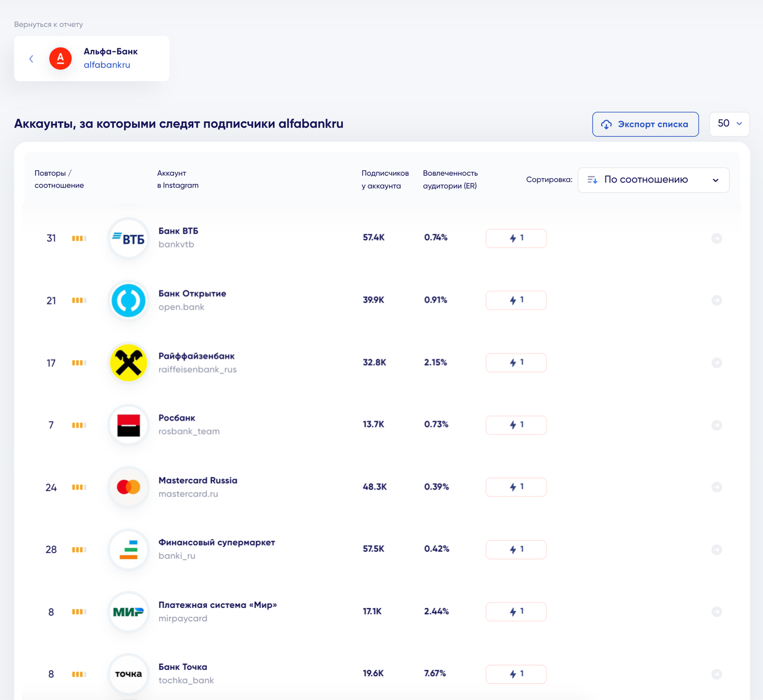
Task: Click the lightning badge in rosbank_team row
Action: [x=516, y=425]
